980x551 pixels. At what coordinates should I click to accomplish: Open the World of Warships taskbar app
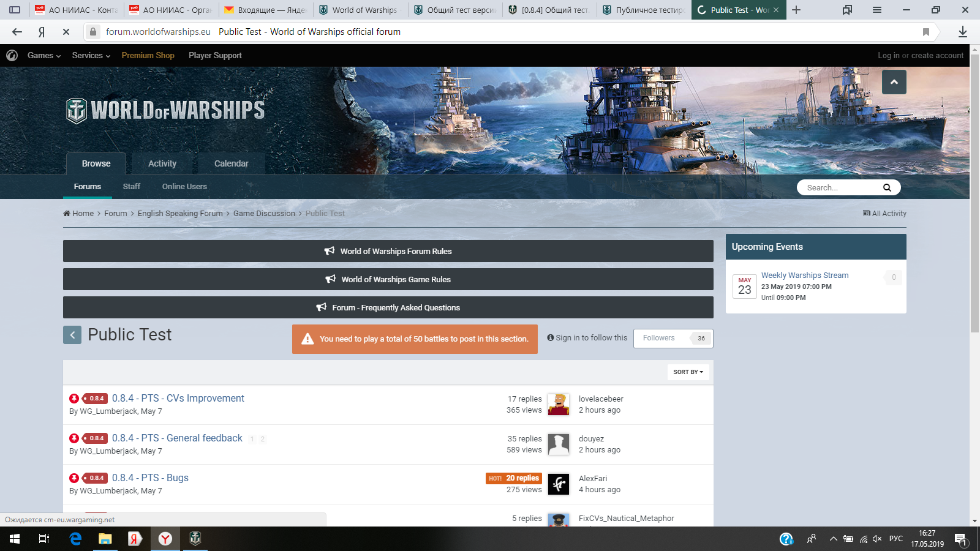coord(195,539)
